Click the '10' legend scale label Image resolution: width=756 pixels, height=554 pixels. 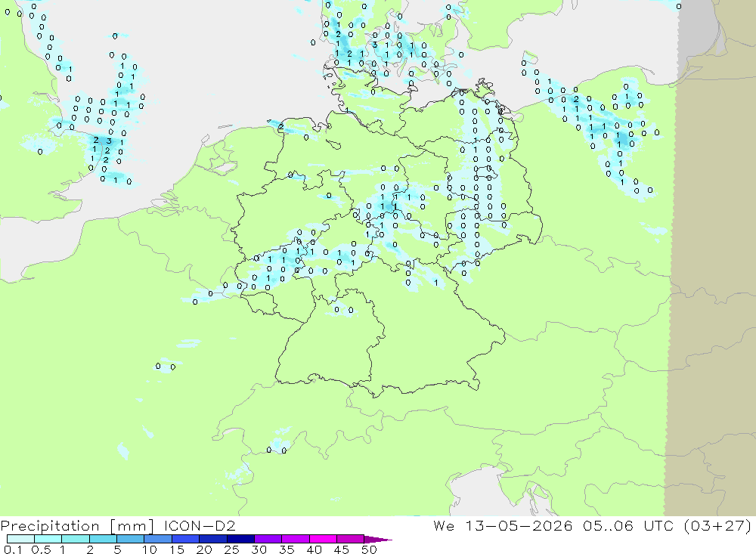150,549
